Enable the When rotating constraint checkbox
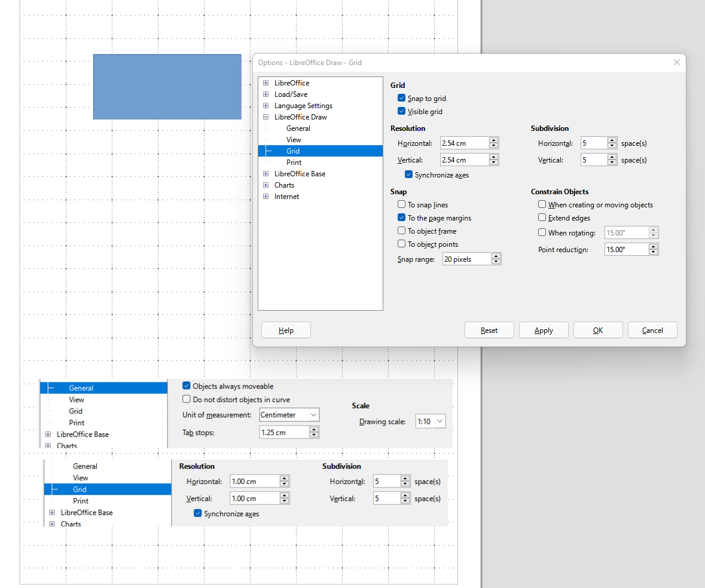 542,232
